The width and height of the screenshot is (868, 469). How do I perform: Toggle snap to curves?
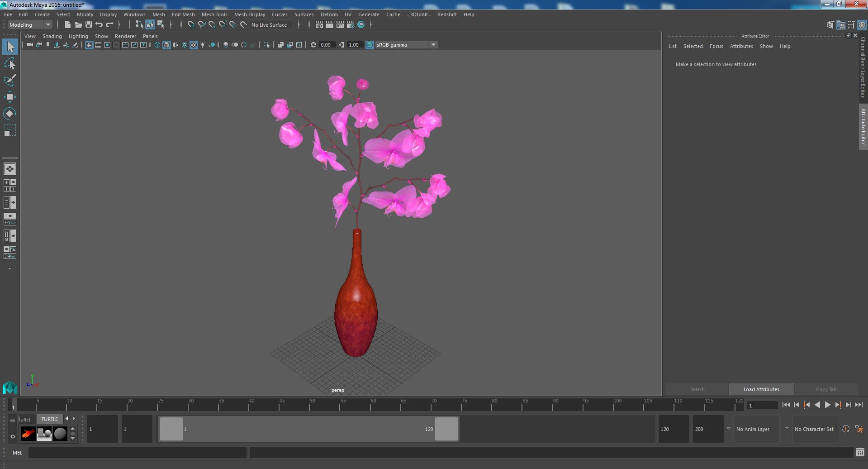tap(201, 24)
